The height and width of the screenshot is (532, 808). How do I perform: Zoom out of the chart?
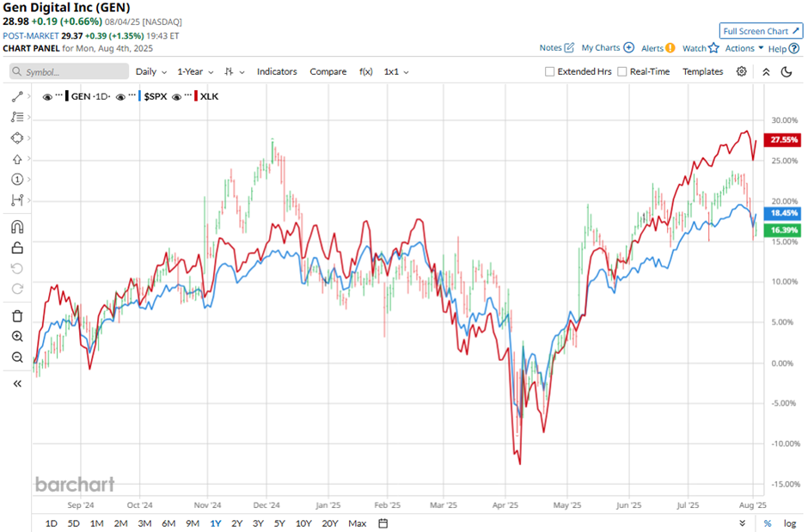coord(17,357)
